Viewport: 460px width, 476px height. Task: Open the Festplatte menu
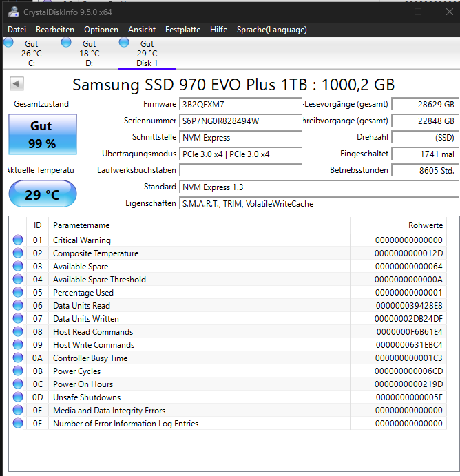182,30
